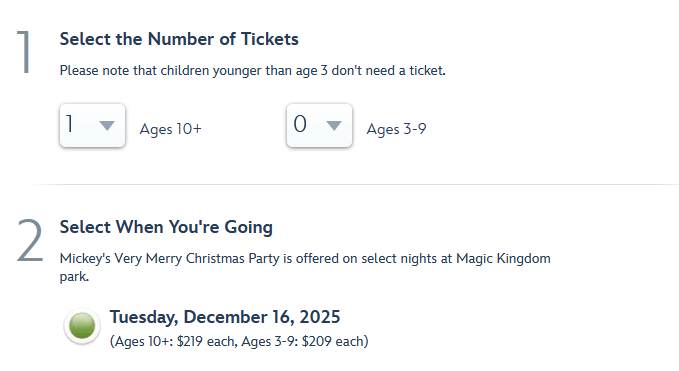Click the divider line between steps 1 and 2
Viewport: 679px width, 371px height.
pos(356,184)
